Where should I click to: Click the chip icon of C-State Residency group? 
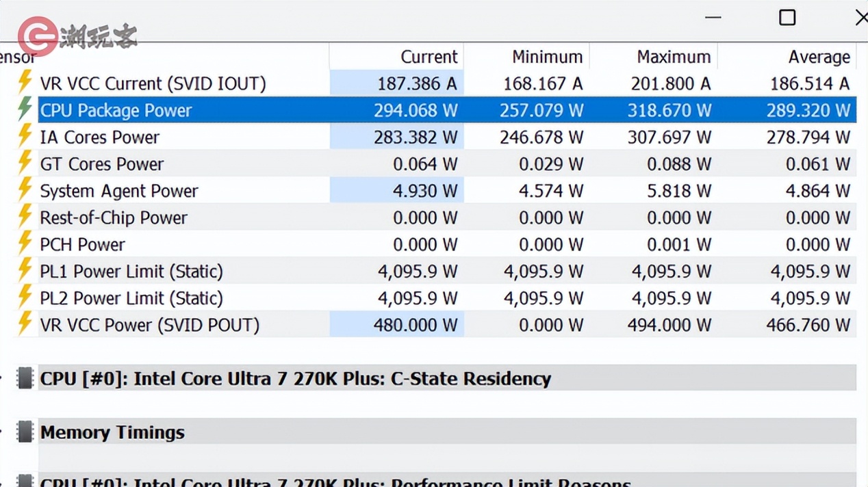(25, 378)
